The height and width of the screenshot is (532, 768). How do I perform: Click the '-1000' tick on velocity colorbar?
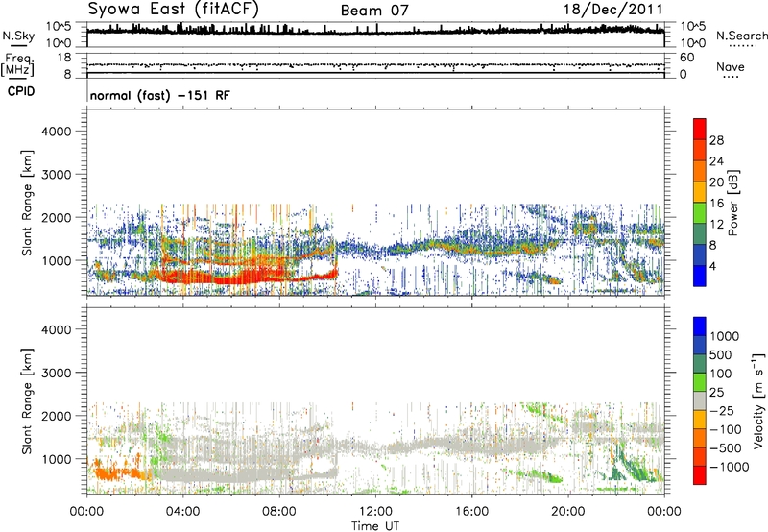tap(729, 467)
